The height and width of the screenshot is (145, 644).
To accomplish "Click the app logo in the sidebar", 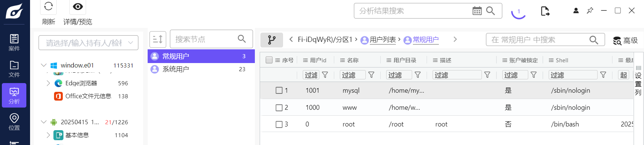I will (x=14, y=11).
